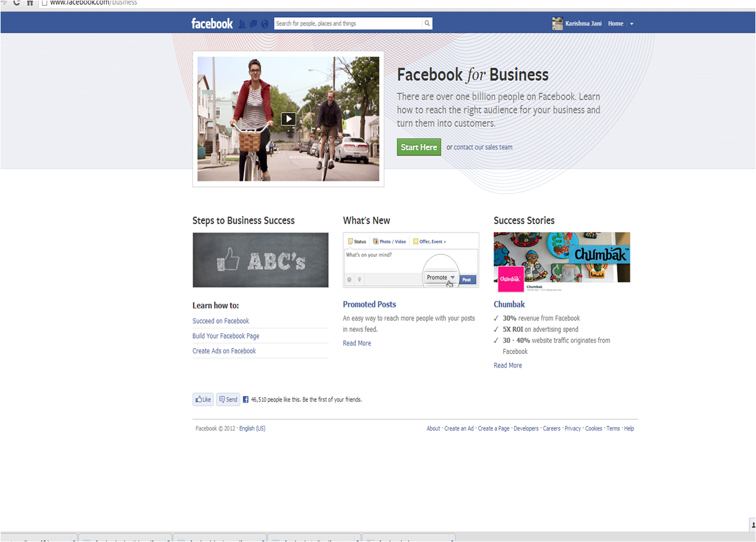Open the Cookies footer link
The height and width of the screenshot is (542, 756).
pos(594,429)
